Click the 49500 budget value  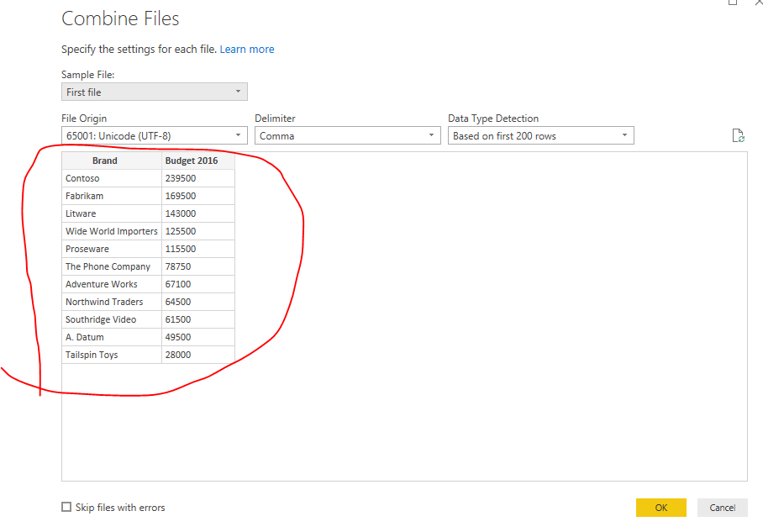[198, 337]
